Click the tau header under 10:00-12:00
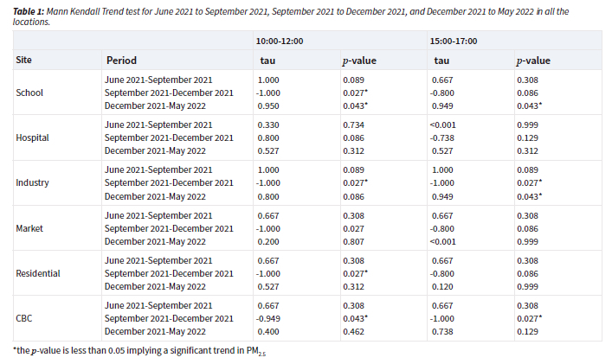Image resolution: width=612 pixels, height=364 pixels. (267, 61)
